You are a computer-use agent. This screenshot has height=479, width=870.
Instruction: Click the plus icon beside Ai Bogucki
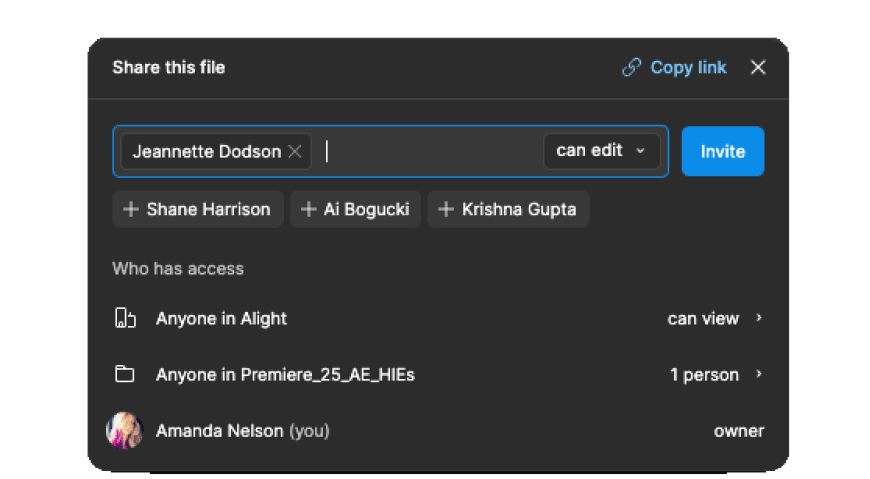[308, 210]
